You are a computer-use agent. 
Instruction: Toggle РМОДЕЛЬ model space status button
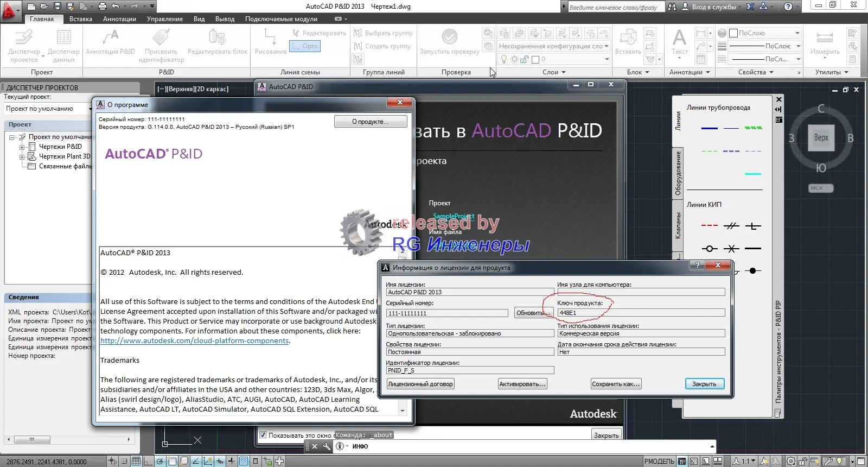[x=659, y=461]
